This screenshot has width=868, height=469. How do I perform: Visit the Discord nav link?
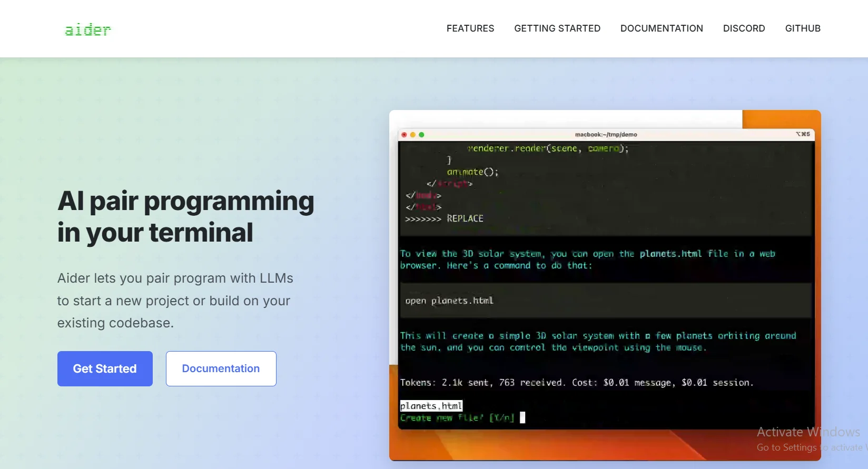coord(744,28)
